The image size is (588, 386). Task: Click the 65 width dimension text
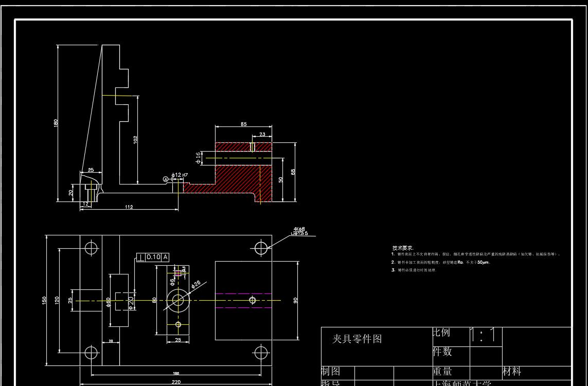[244, 124]
